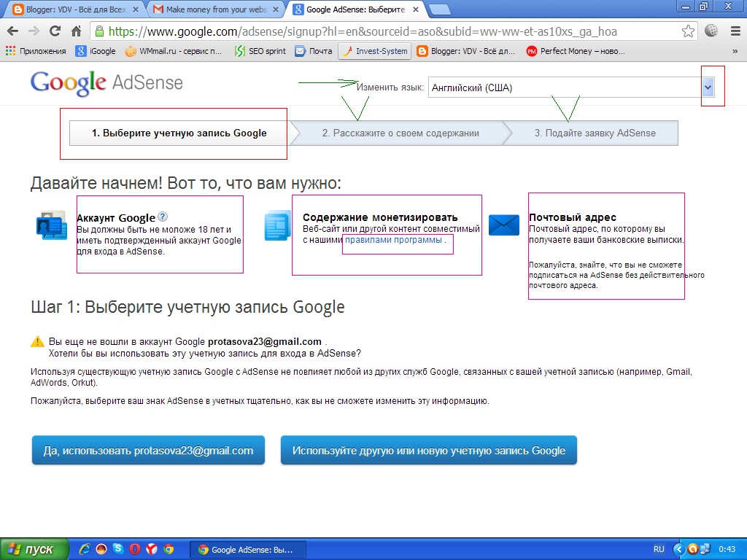
Task: Click the green HTTPS padlock icon
Action: tap(98, 31)
